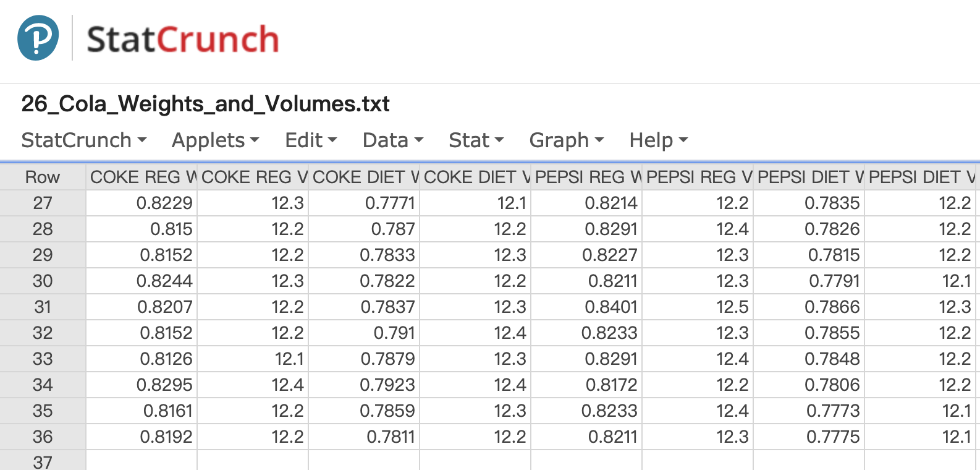Click cell with value 0.7815
Viewport: 980px width, 470px height.
tap(809, 255)
